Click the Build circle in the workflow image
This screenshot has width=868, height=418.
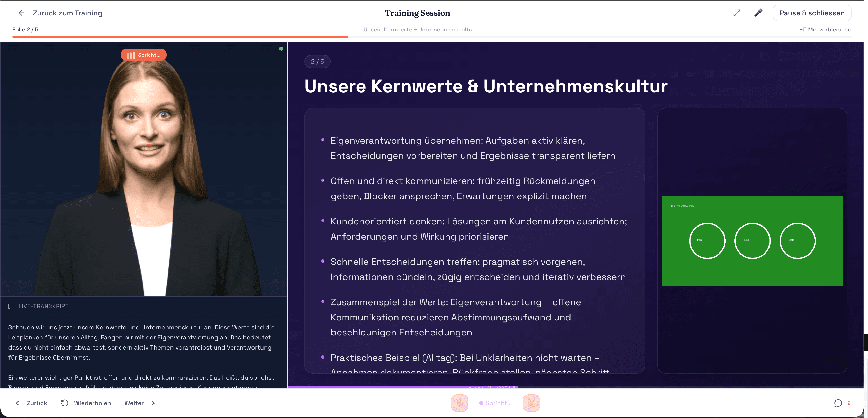tap(752, 241)
